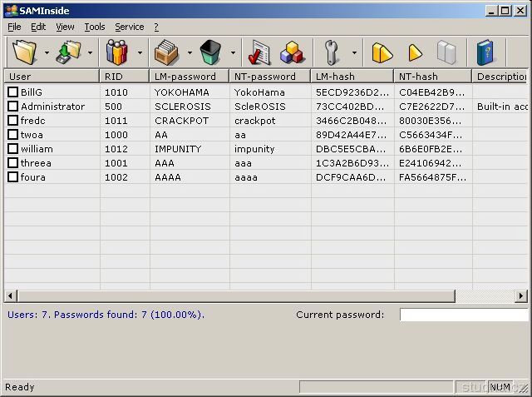Tick the checkbox for user BillG
Image resolution: width=532 pixels, height=397 pixels.
13,92
